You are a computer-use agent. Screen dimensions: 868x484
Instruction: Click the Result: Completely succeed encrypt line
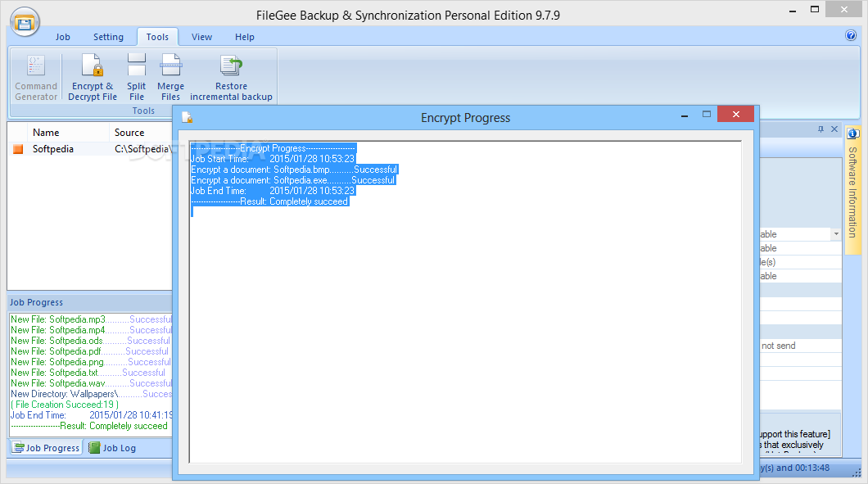tap(270, 201)
